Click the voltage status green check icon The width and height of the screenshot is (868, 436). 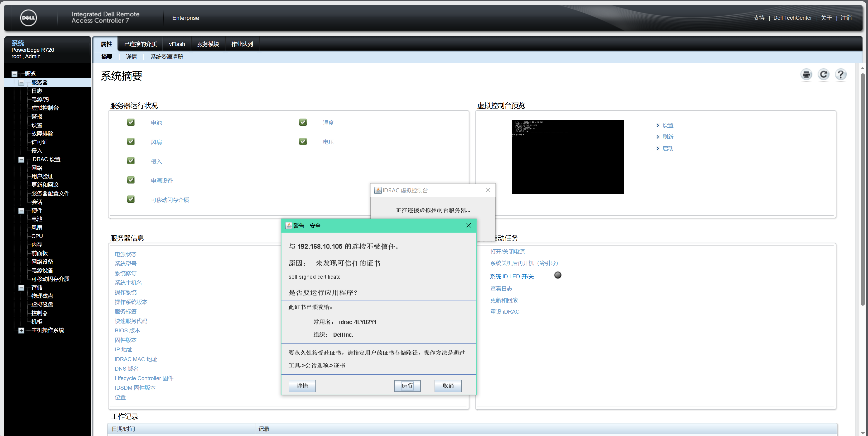point(303,141)
